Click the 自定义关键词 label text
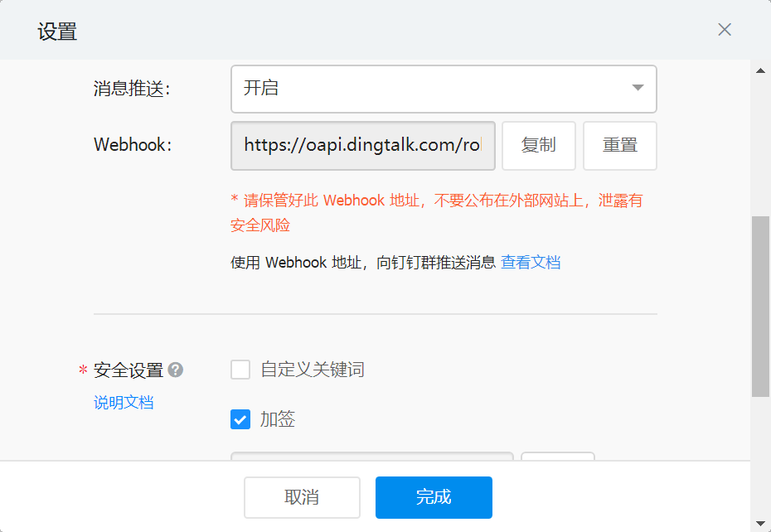This screenshot has height=532, width=771. (x=313, y=370)
